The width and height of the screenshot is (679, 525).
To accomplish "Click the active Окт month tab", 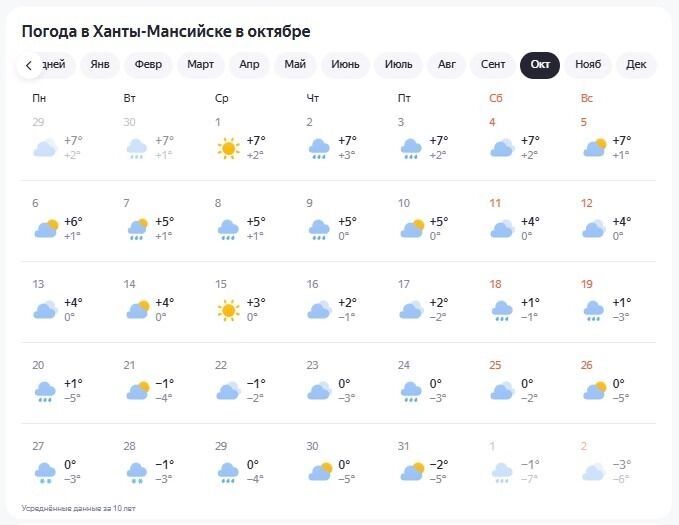I will point(541,65).
